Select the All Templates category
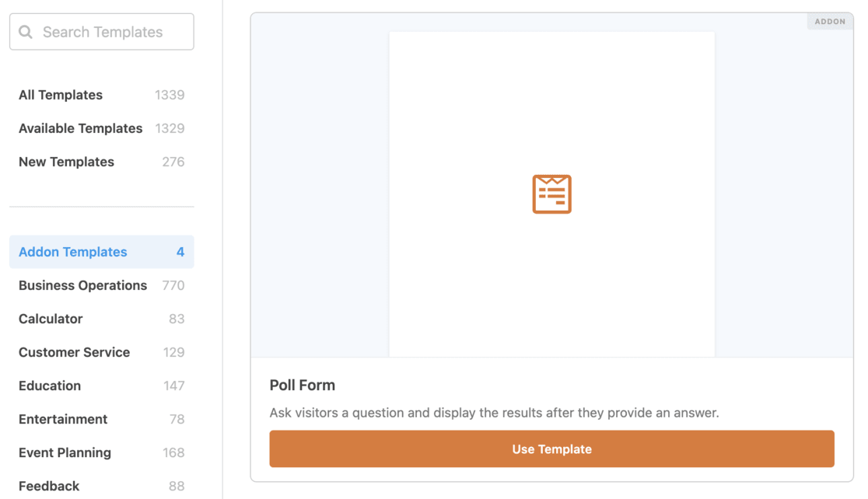The image size is (868, 499). [60, 95]
